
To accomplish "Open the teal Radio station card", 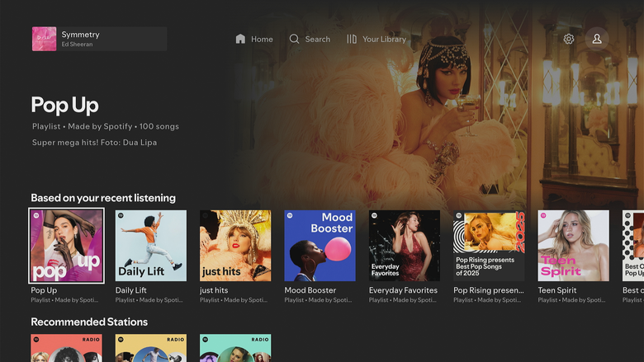I will pyautogui.click(x=235, y=348).
